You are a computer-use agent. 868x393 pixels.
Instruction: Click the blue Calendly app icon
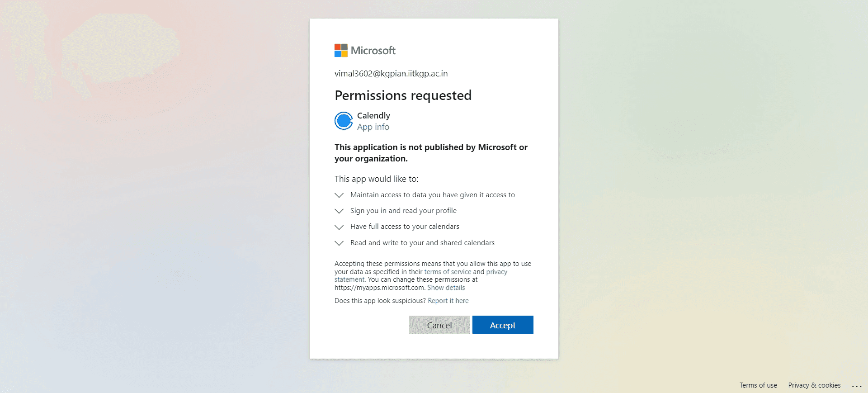coord(344,121)
